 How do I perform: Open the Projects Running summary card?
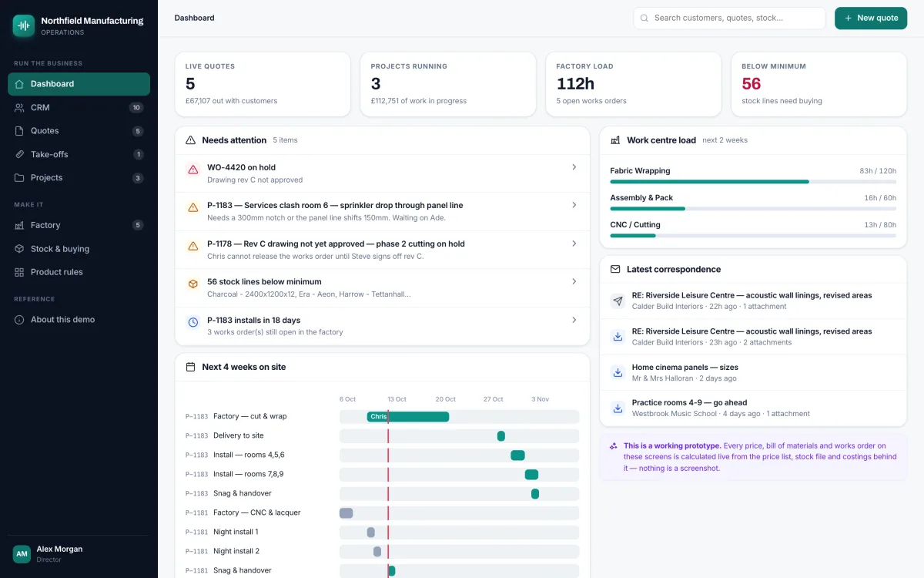pyautogui.click(x=448, y=85)
